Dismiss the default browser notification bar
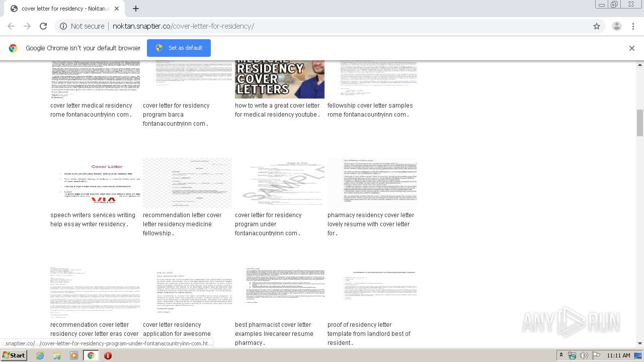The height and width of the screenshot is (362, 644). coord(632,48)
